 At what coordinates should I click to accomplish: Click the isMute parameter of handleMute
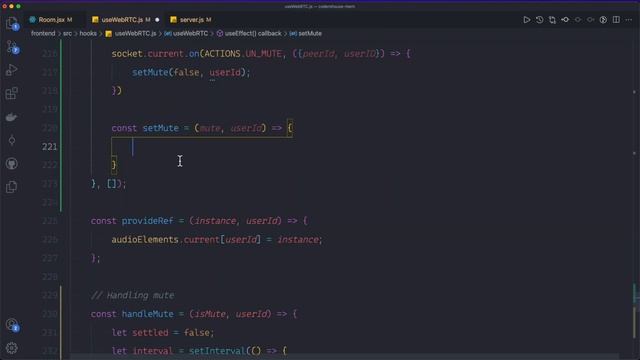pos(210,314)
